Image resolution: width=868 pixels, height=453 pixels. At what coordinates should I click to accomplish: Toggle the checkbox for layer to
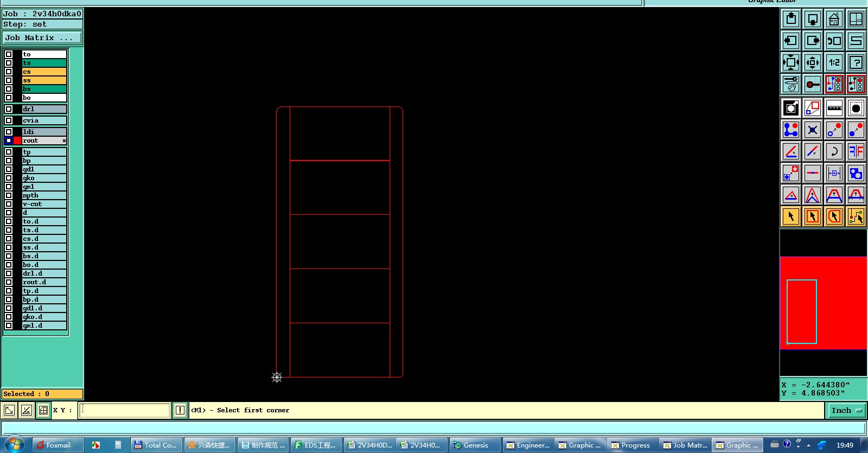9,54
